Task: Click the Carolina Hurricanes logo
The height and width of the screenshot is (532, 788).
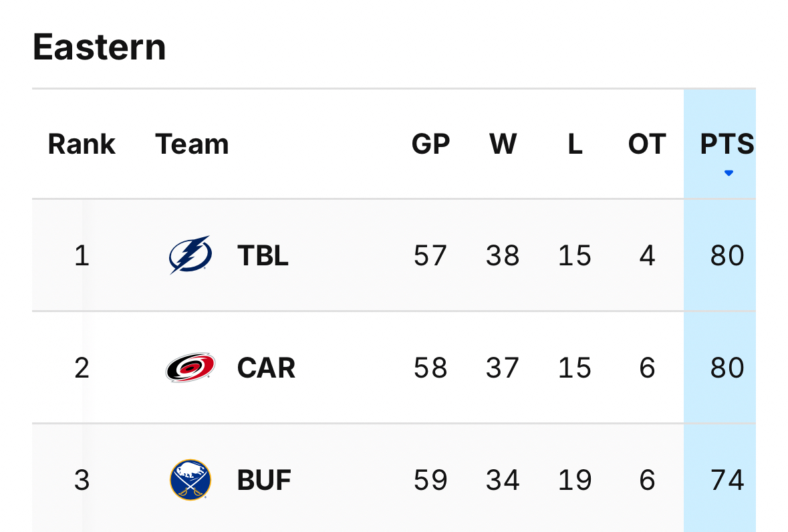Action: [x=190, y=368]
